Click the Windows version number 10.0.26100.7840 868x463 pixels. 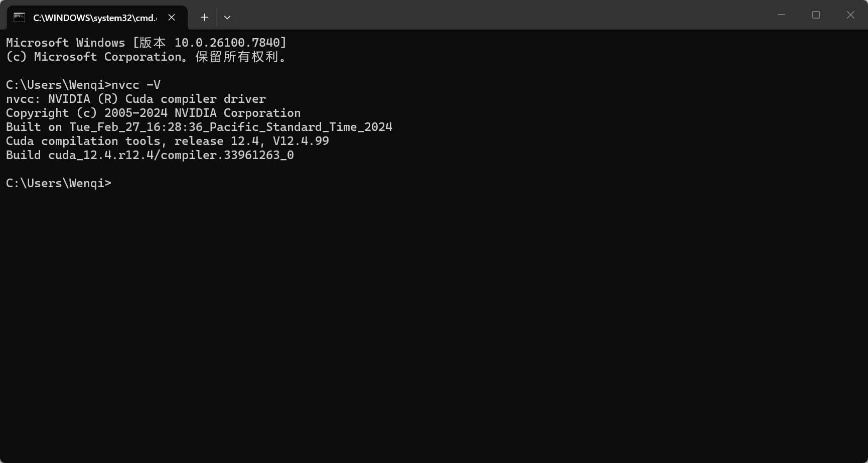pyautogui.click(x=227, y=43)
